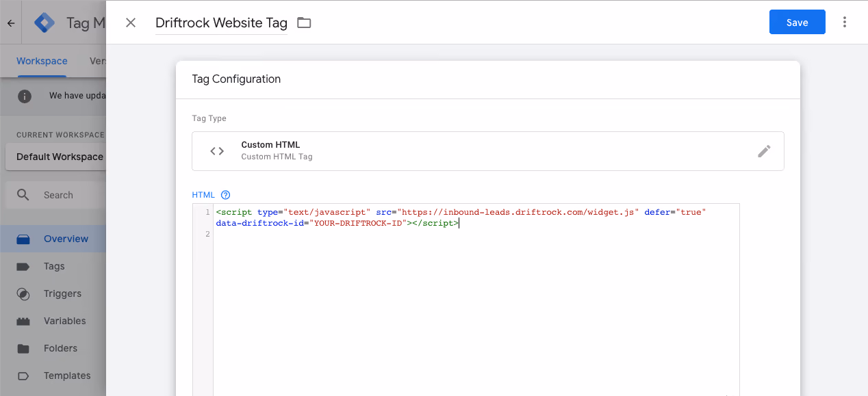Open Templates in the sidebar

(x=53, y=375)
